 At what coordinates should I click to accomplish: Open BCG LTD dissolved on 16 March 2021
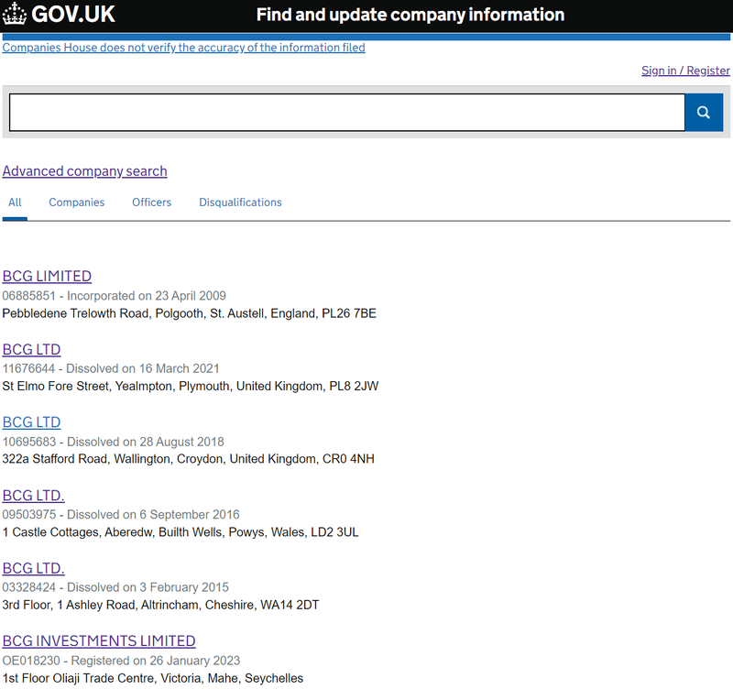coord(31,350)
